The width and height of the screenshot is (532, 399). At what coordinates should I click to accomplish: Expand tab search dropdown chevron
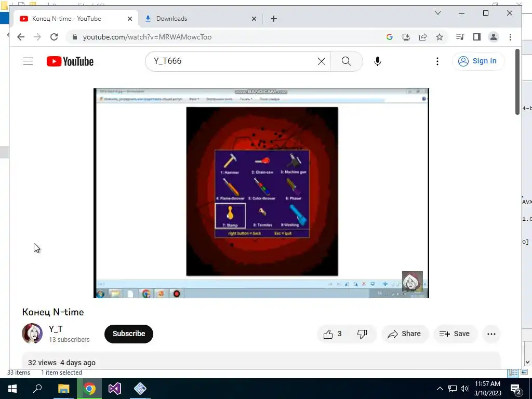[438, 13]
